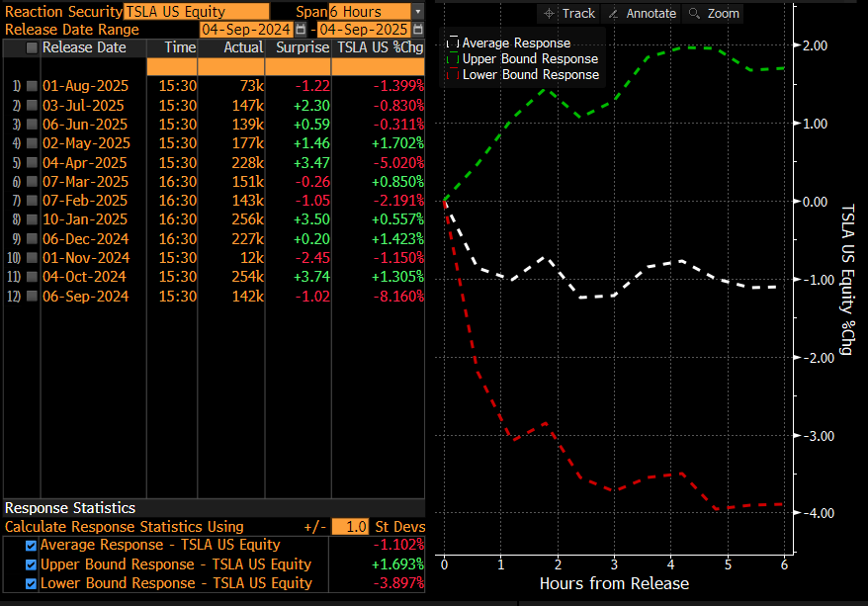
Task: Open the Span dropdown arrow
Action: click(x=418, y=12)
